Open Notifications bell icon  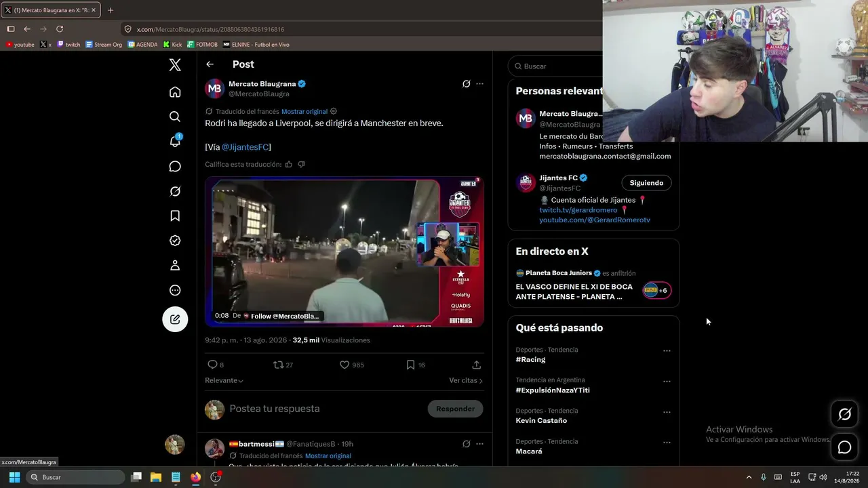click(175, 141)
